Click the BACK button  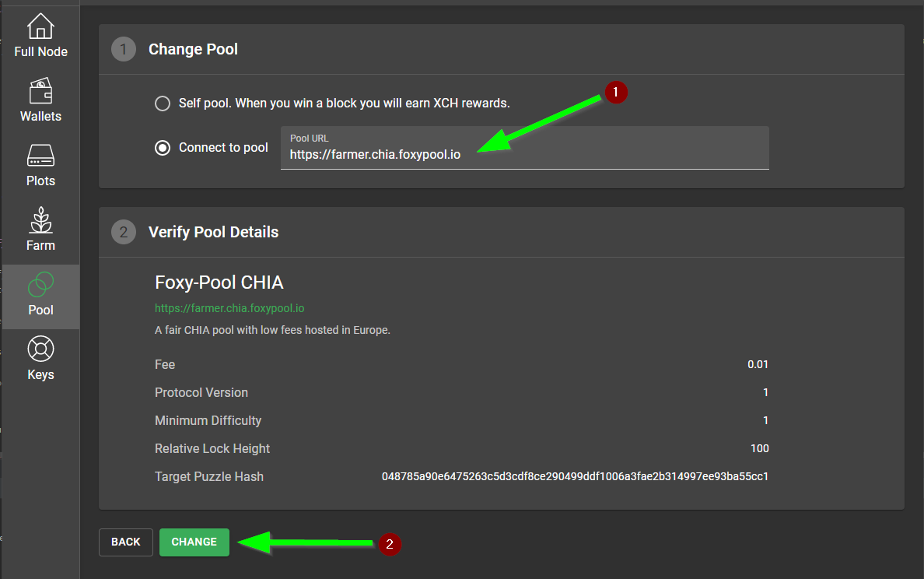click(x=125, y=542)
